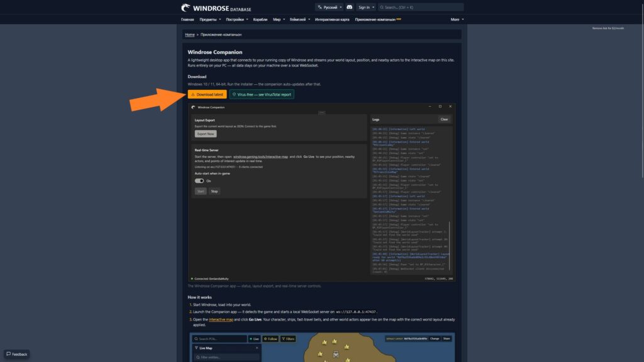Focus the Filter entities field

[226, 357]
